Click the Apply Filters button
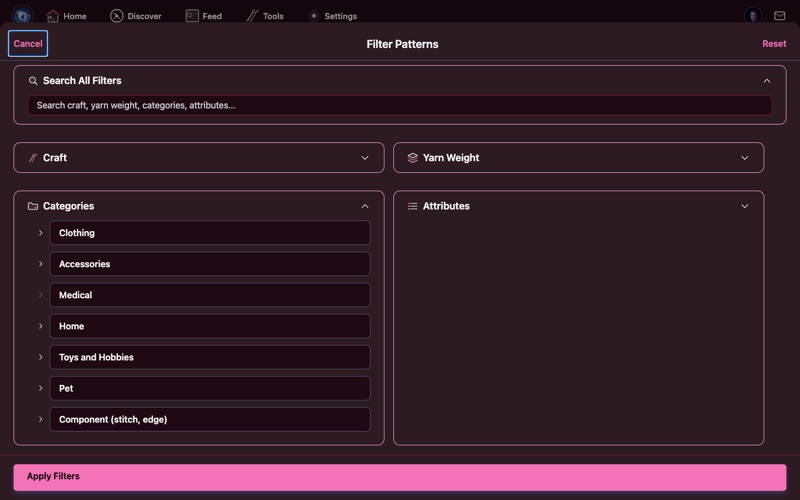Screen dimensions: 800x500 pyautogui.click(x=399, y=477)
